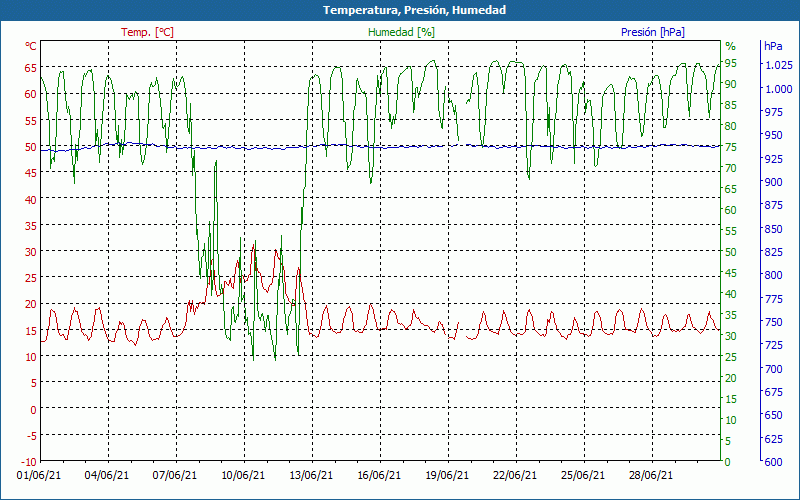This screenshot has height=500, width=800.
Task: Click the date label 04/06/21
Action: pyautogui.click(x=107, y=476)
